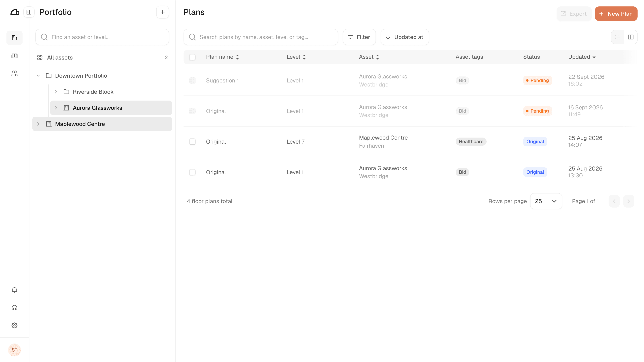Switch to grid view icon
Image resolution: width=644 pixels, height=362 pixels.
click(x=631, y=37)
